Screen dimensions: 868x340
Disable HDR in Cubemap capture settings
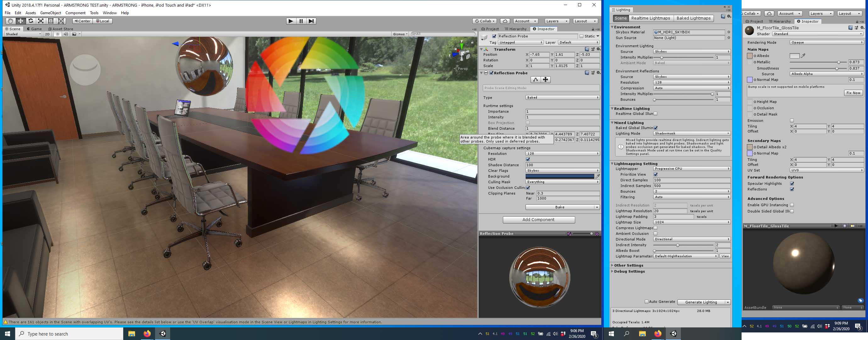click(527, 159)
